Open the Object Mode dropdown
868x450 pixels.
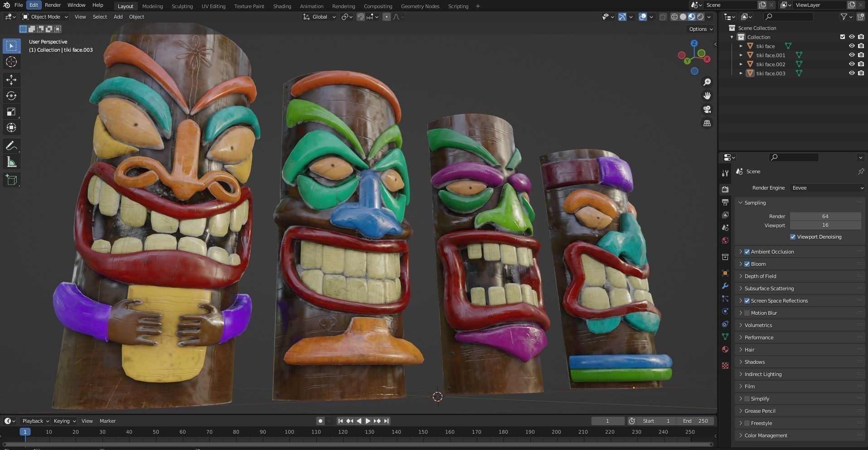[45, 17]
